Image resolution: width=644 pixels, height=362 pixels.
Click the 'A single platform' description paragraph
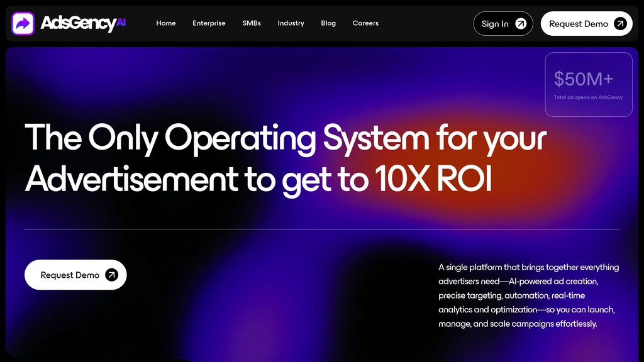pyautogui.click(x=528, y=295)
